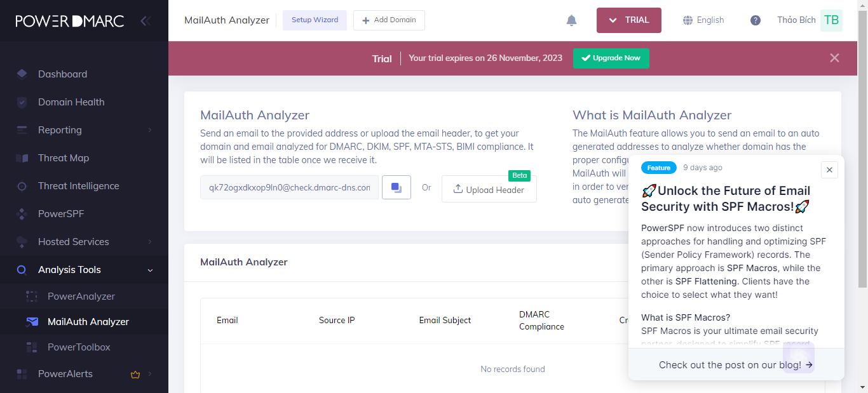Expand the Hosted Services submenu
This screenshot has width=868, height=393.
150,242
